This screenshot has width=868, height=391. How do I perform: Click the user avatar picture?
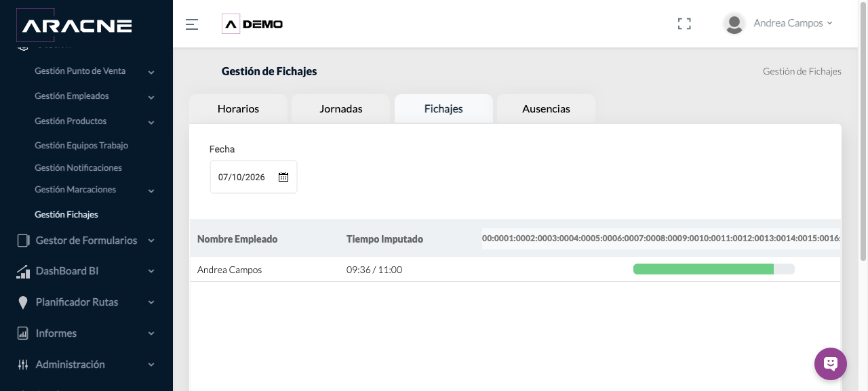[x=734, y=24]
